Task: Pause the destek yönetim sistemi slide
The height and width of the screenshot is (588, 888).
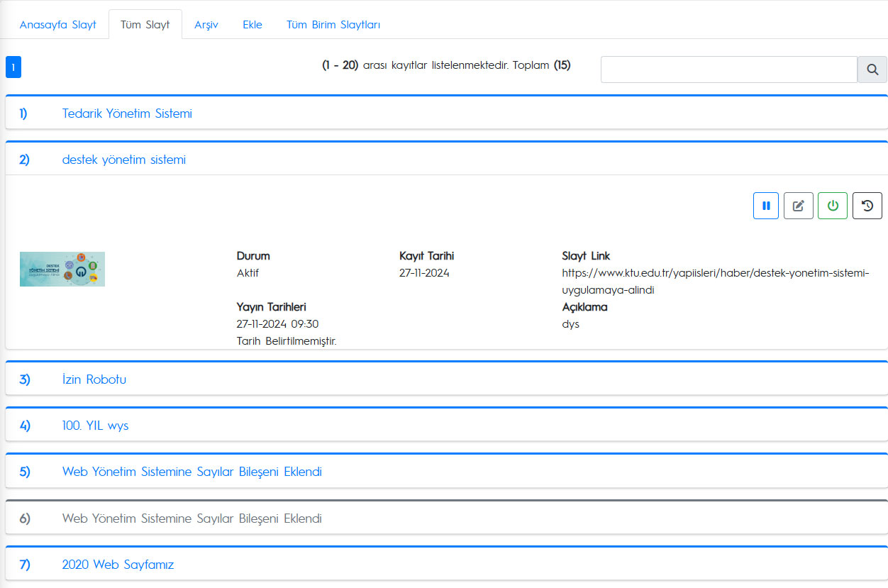Action: point(766,206)
